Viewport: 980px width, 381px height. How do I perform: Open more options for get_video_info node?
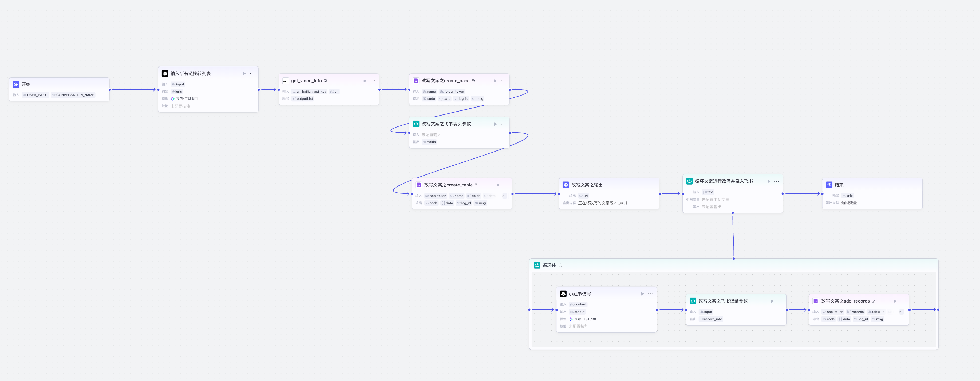click(x=373, y=81)
